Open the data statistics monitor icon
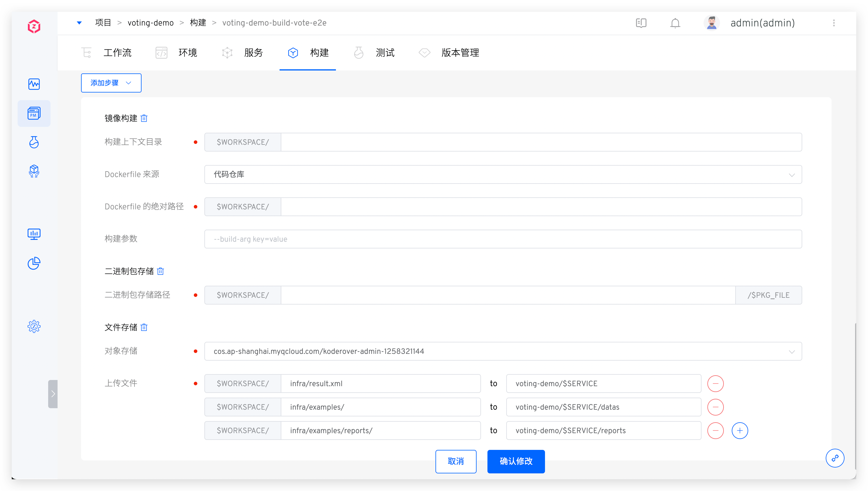The width and height of the screenshot is (868, 491). click(34, 234)
